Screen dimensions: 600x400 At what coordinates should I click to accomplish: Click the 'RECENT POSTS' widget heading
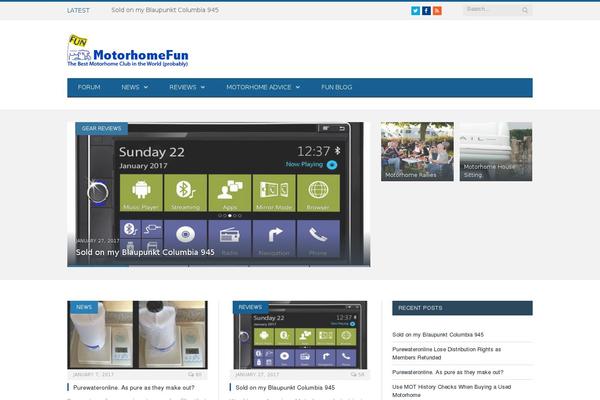(x=420, y=308)
